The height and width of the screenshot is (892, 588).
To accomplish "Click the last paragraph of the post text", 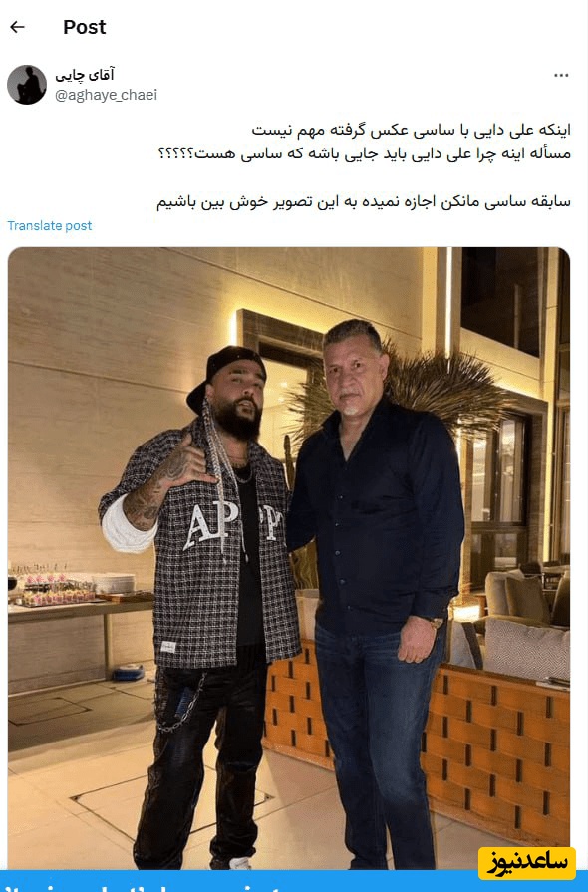I will tap(364, 202).
